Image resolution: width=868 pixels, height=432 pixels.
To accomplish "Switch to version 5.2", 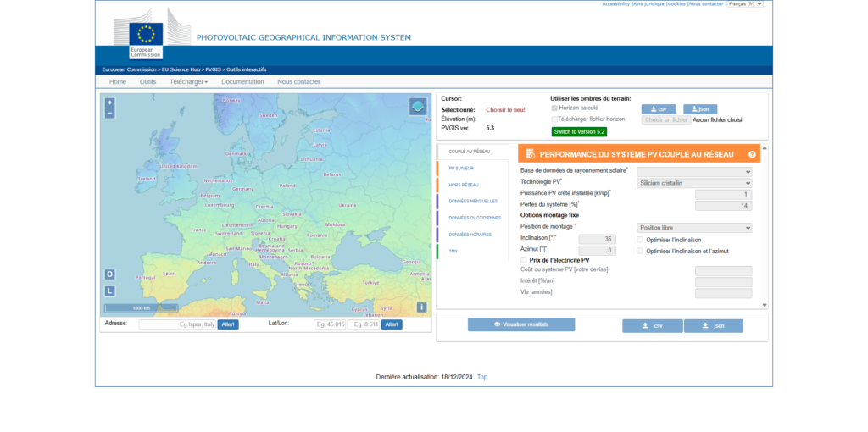I will click(579, 131).
